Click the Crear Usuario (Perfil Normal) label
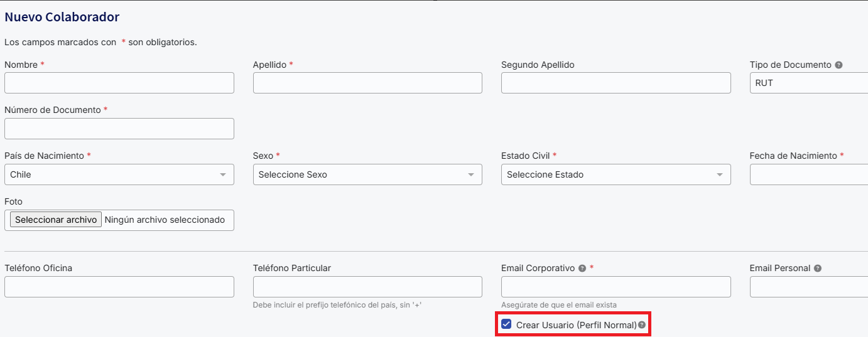The width and height of the screenshot is (868, 337). click(576, 325)
